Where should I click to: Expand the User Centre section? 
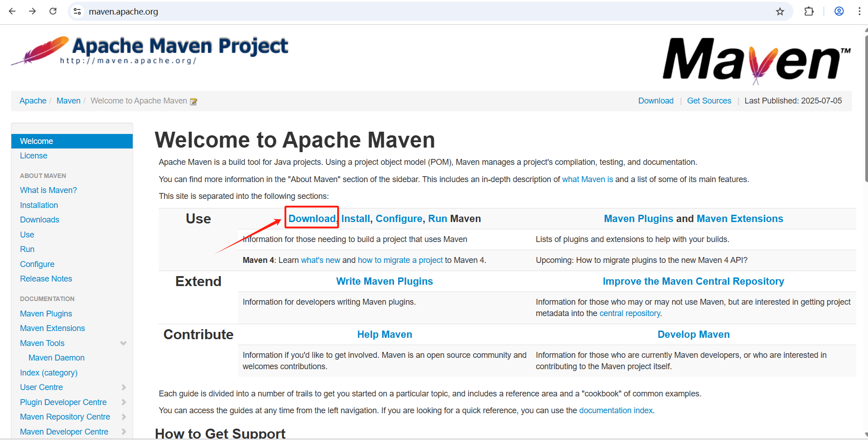click(x=123, y=387)
